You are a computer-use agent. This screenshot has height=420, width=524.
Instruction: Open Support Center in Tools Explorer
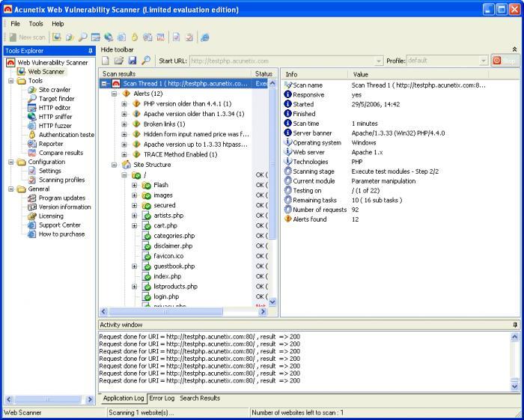[59, 225]
